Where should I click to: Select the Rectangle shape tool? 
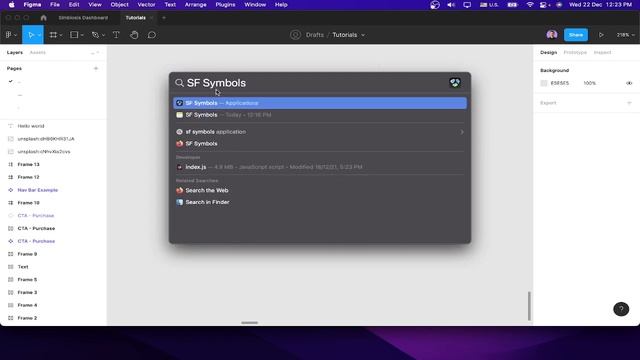coord(74,35)
